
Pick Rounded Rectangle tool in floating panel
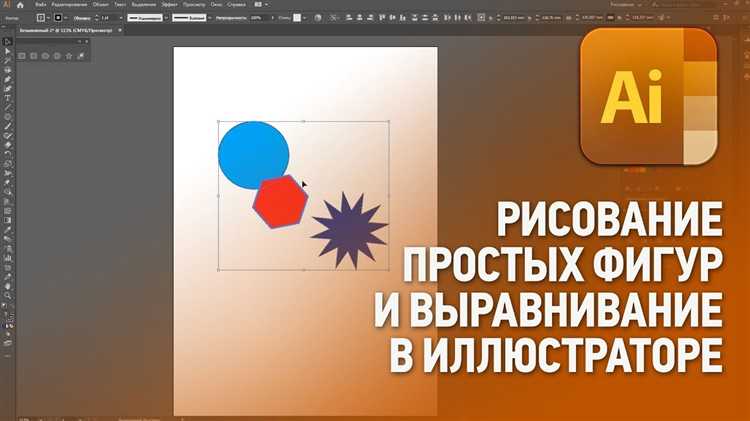pyautogui.click(x=33, y=56)
